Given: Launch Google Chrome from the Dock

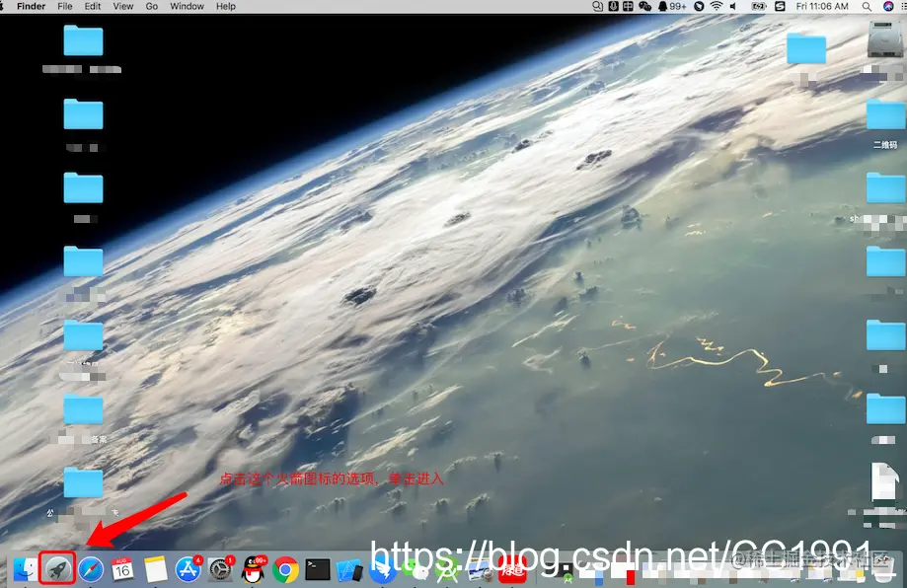Looking at the screenshot, I should point(286,569).
